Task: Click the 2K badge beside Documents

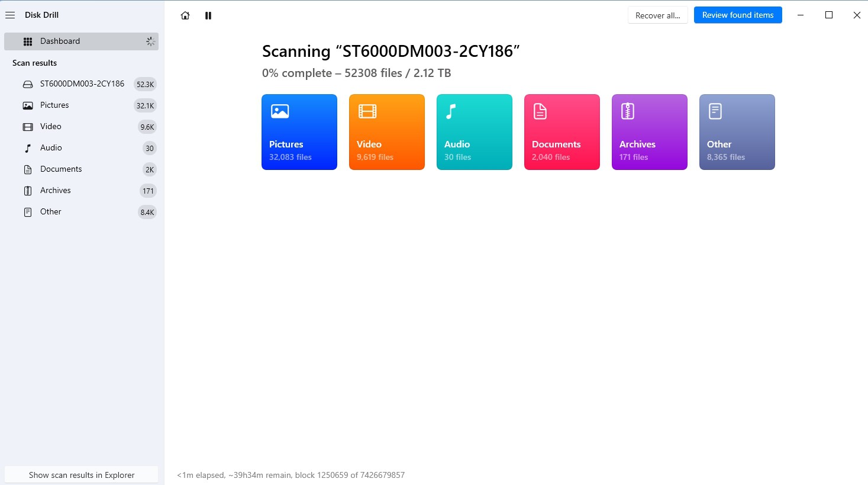Action: tap(150, 169)
